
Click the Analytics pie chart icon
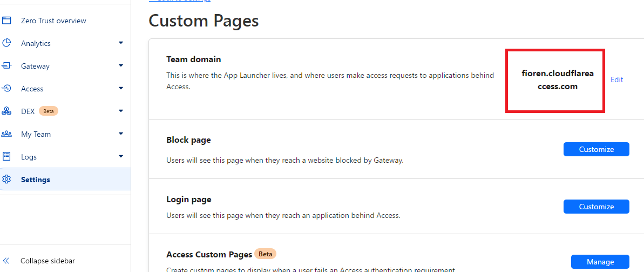pyautogui.click(x=6, y=43)
